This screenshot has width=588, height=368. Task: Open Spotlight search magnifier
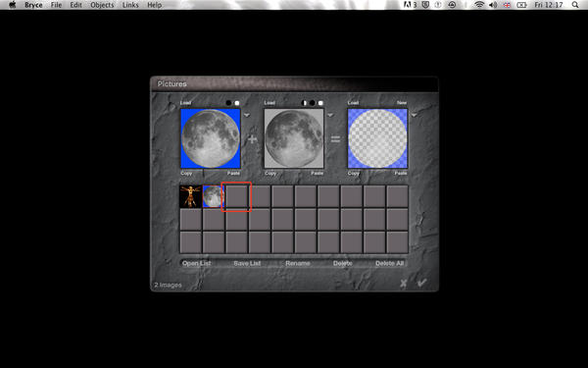[575, 5]
